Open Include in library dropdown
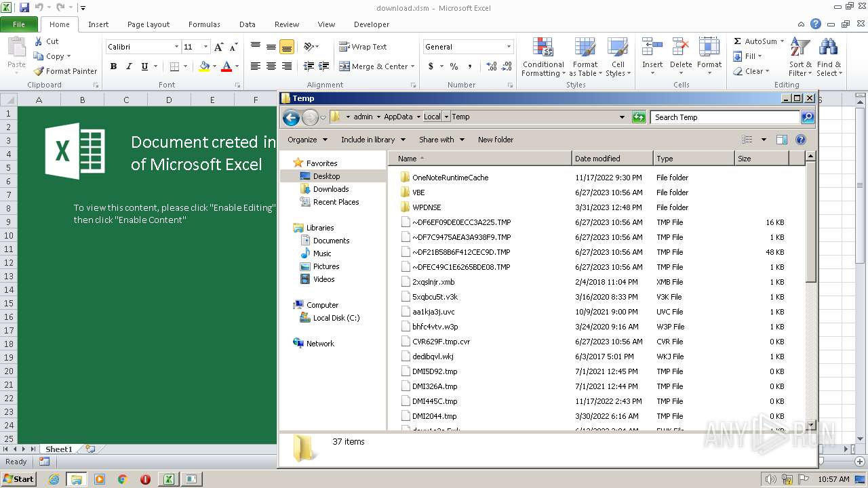The height and width of the screenshot is (488, 868). click(373, 140)
